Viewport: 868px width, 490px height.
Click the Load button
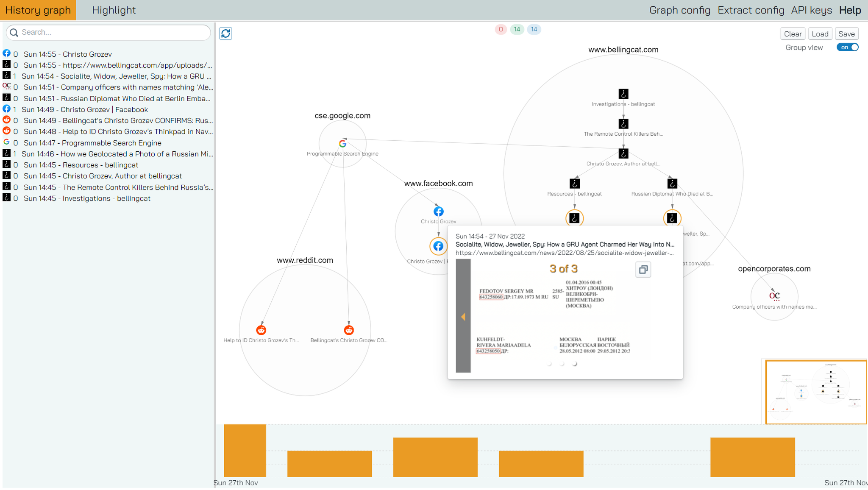pos(820,34)
